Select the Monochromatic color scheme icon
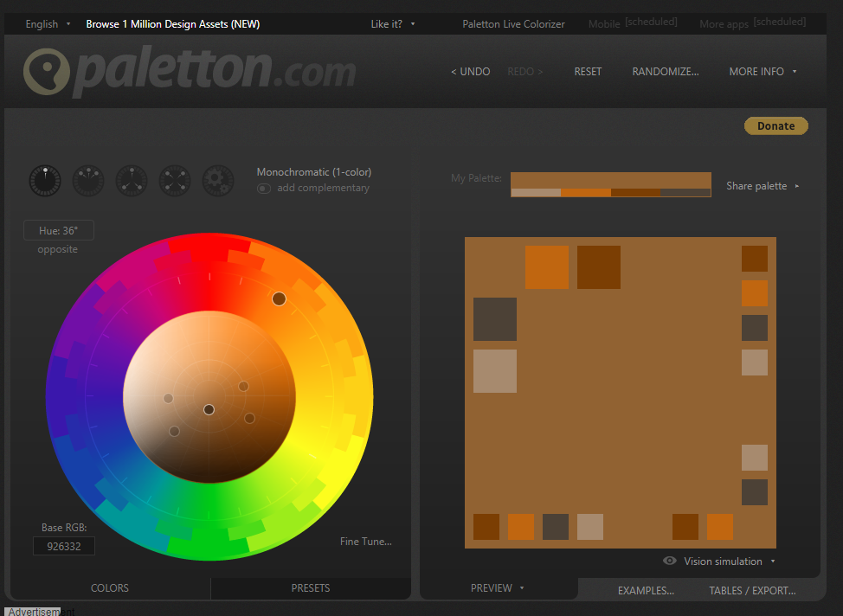Image resolution: width=843 pixels, height=616 pixels. 45,181
